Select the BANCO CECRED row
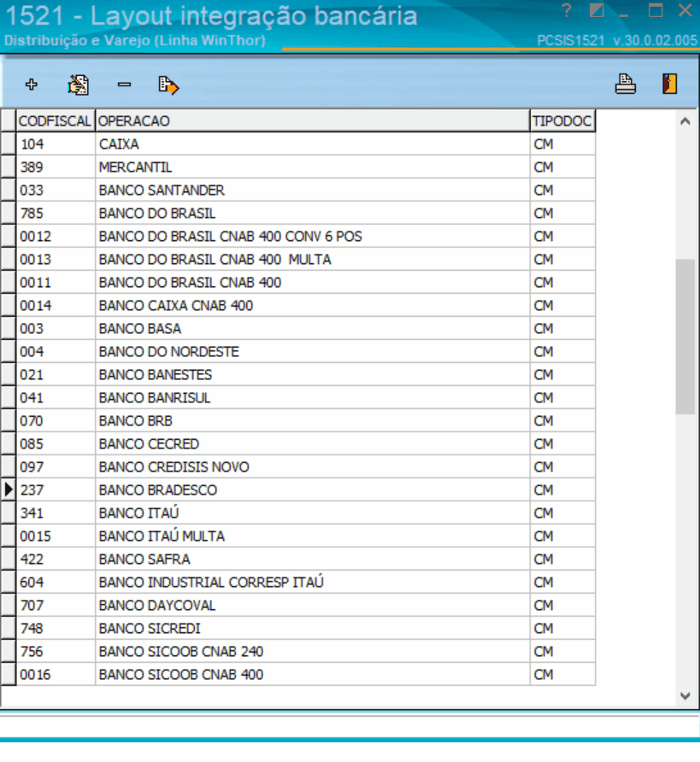Image resolution: width=700 pixels, height=762 pixels. click(297, 444)
